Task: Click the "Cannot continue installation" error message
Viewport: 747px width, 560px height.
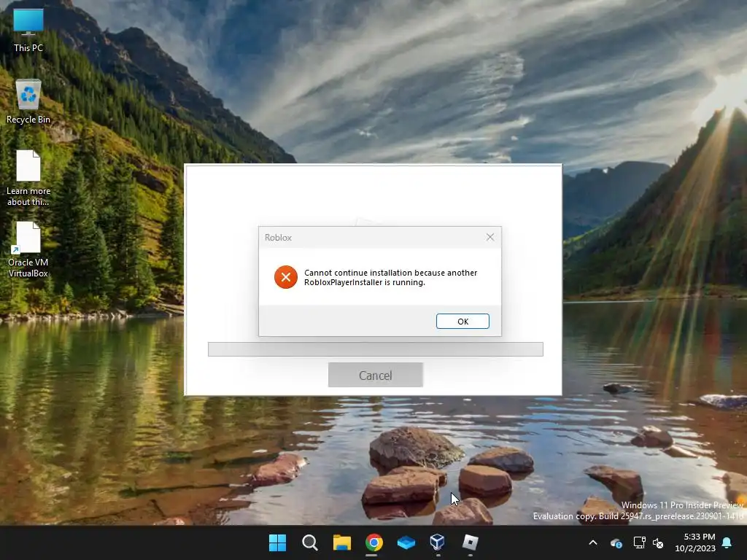Action: (391, 277)
